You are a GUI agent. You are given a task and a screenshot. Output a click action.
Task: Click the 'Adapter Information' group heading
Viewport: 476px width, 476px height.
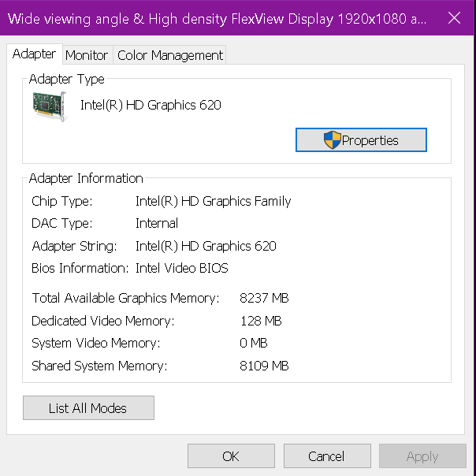click(86, 178)
